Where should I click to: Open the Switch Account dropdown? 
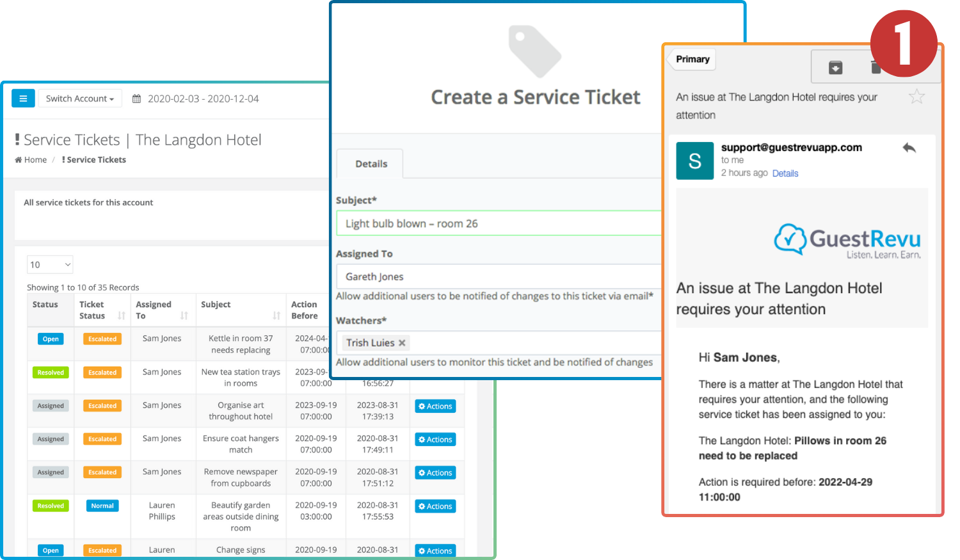(80, 99)
